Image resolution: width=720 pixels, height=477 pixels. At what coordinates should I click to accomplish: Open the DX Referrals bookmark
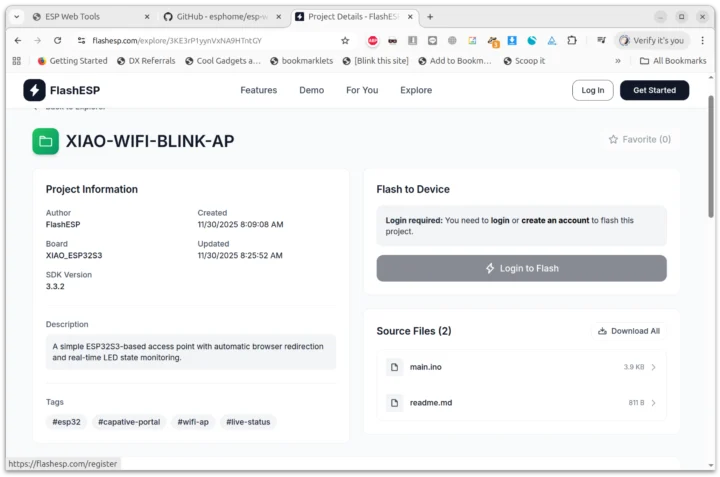coord(146,61)
